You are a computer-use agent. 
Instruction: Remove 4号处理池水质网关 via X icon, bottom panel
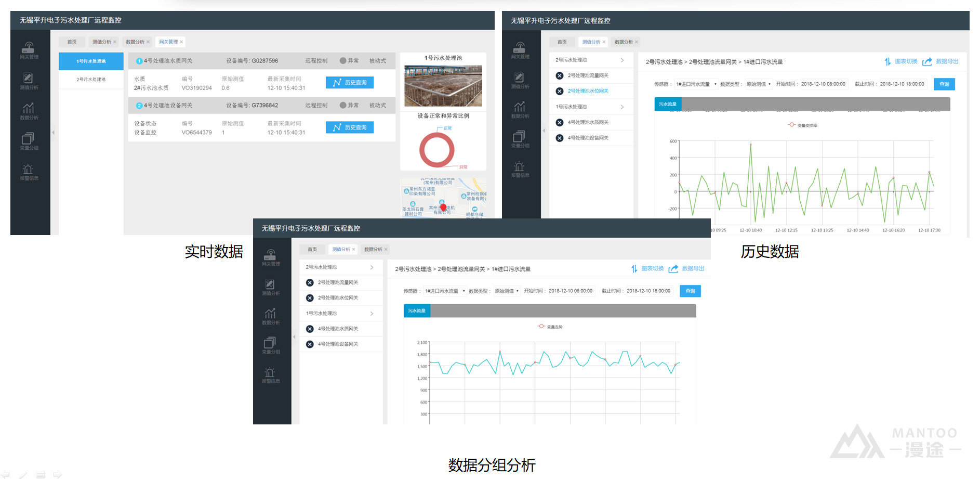[310, 329]
